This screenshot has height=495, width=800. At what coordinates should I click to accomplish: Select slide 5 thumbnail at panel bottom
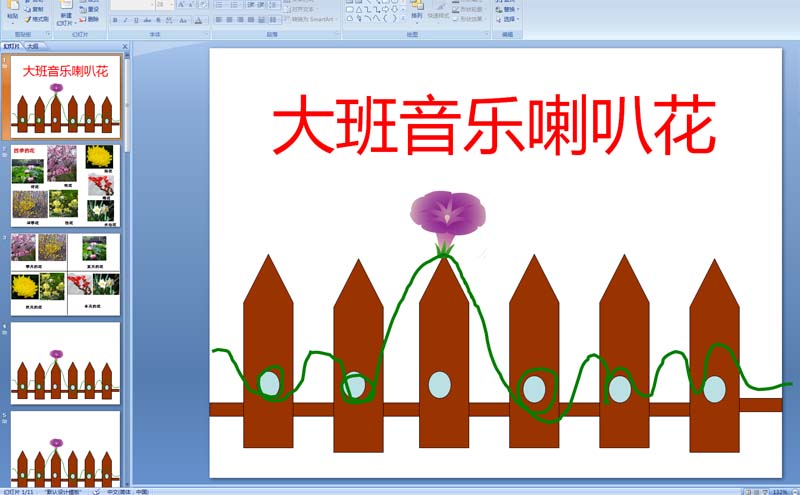click(x=66, y=448)
